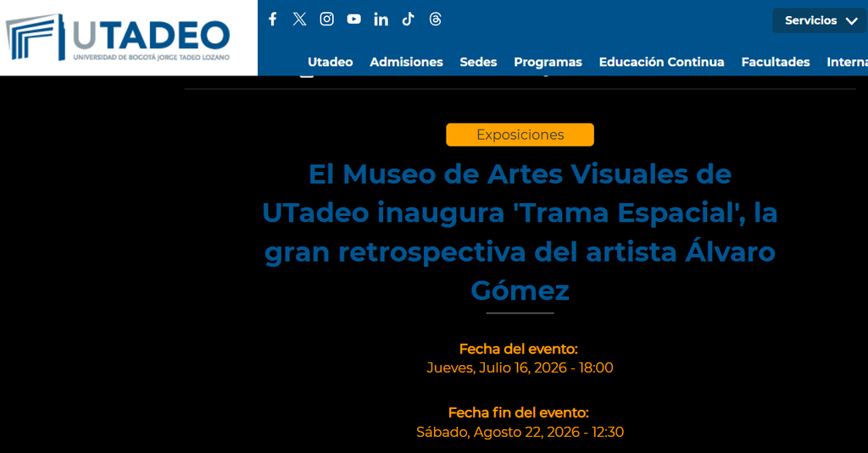This screenshot has height=453, width=868.
Task: Select the partially visible Interna... menu item
Action: pyautogui.click(x=847, y=62)
